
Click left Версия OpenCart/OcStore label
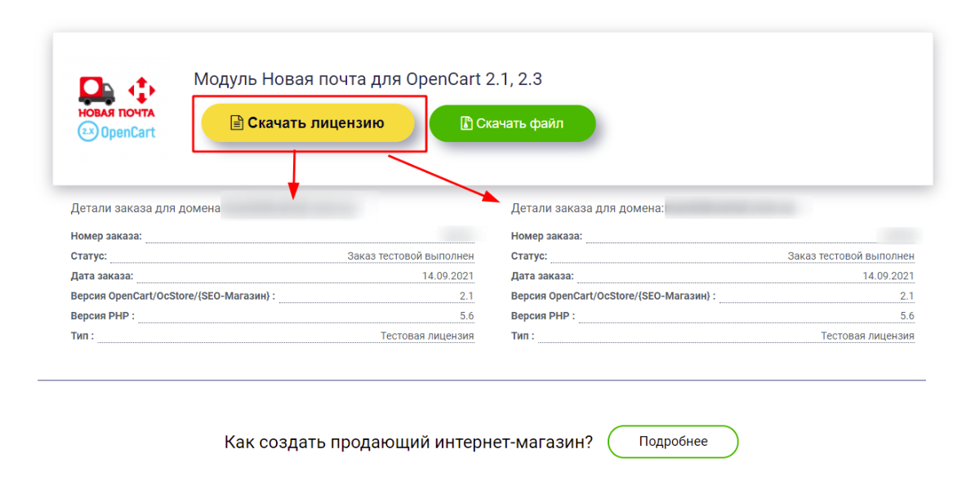pos(173,296)
